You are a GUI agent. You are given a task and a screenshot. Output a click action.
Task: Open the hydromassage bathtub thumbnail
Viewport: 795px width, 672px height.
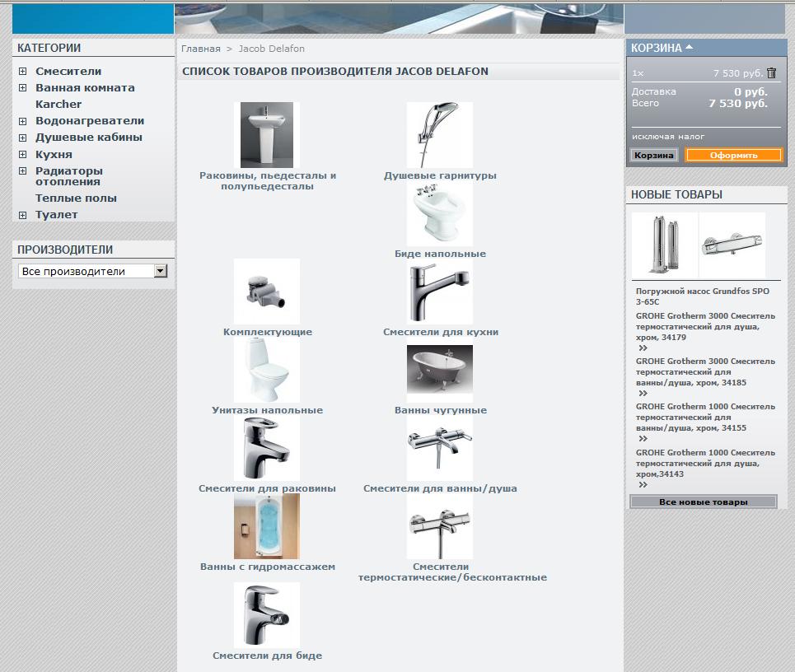point(267,526)
